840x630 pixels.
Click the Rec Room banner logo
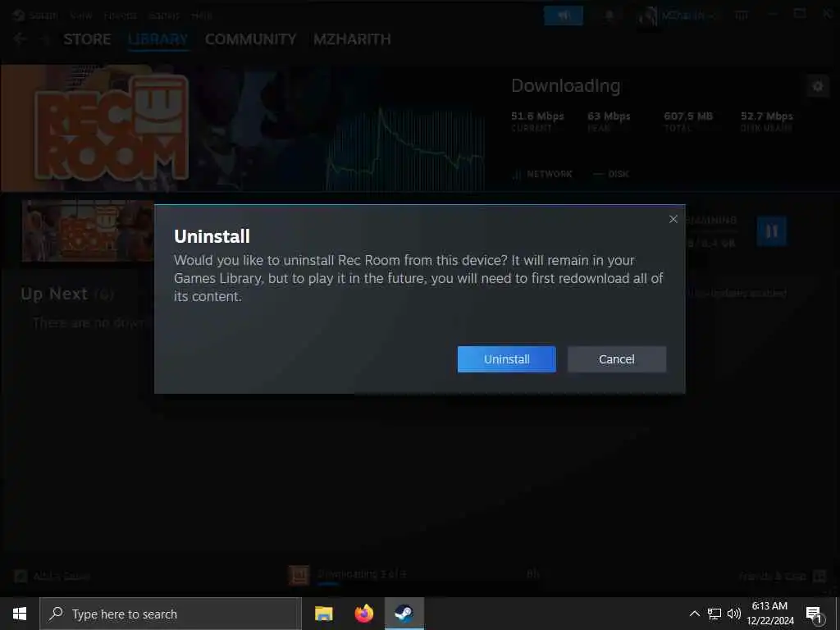click(x=112, y=127)
